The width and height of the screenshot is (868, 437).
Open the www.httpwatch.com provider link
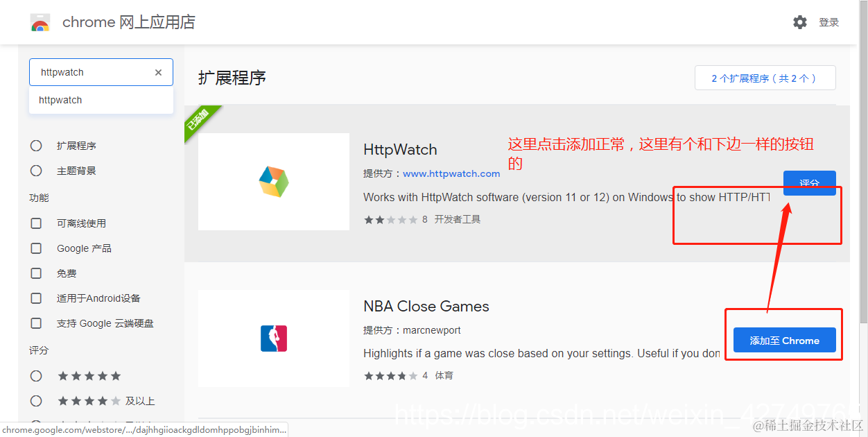tap(451, 173)
